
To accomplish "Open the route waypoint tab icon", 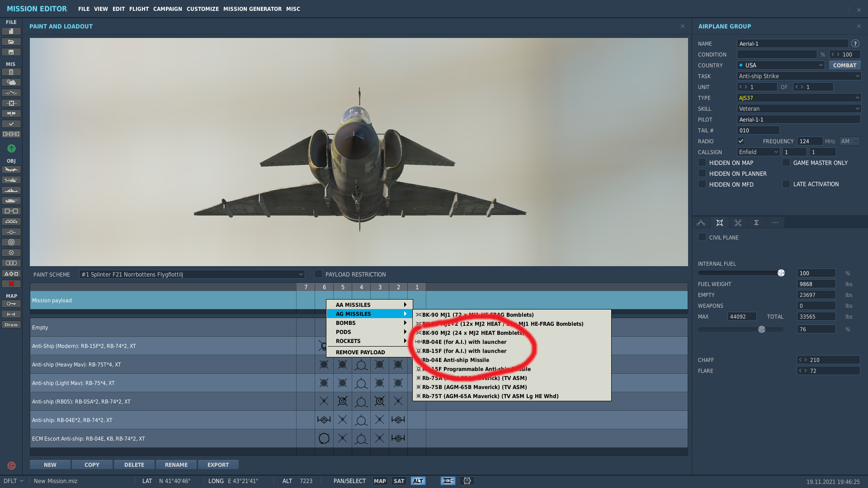I will (x=701, y=223).
